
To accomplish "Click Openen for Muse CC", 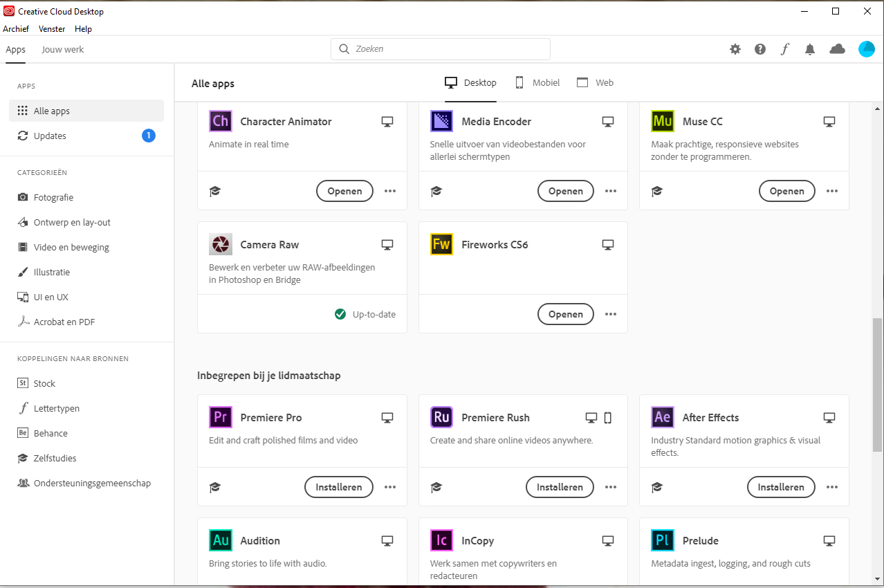I will click(787, 191).
